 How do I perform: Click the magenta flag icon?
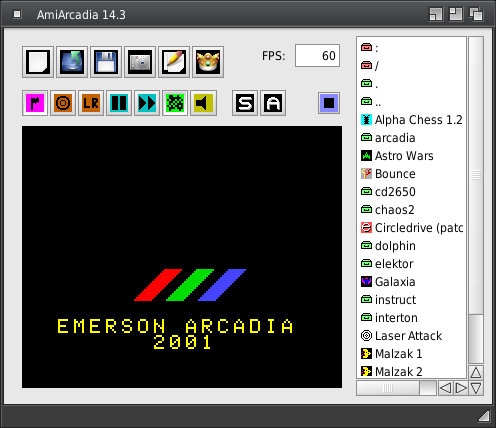(x=35, y=103)
